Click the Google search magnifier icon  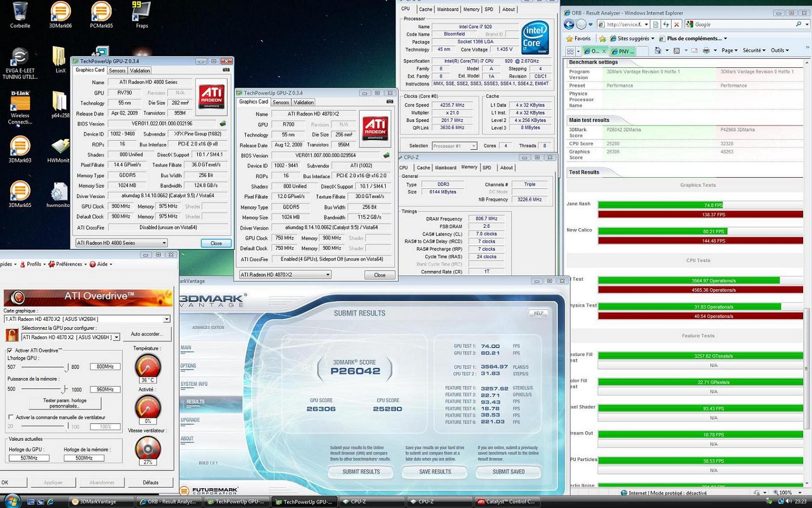point(798,24)
